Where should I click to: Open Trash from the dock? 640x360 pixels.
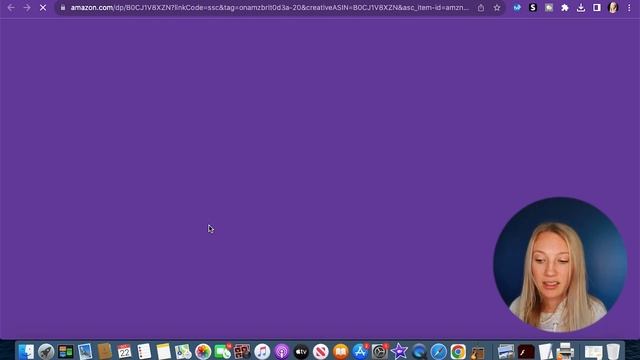[613, 351]
